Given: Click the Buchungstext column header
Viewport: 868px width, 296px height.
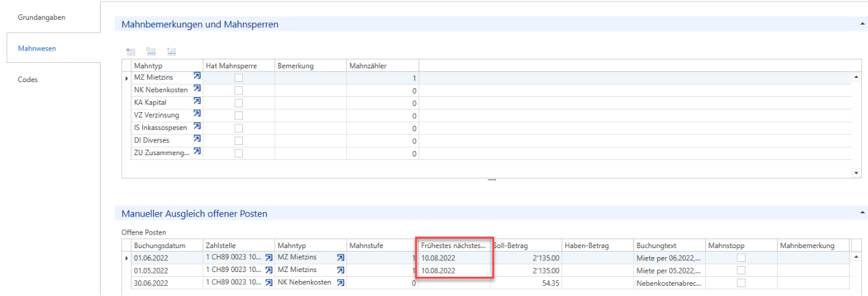Looking at the screenshot, I should 670,245.
